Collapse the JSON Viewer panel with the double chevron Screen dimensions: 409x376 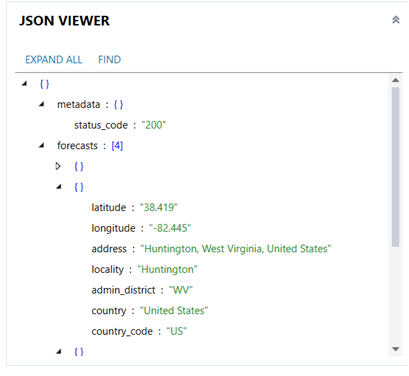(x=395, y=20)
